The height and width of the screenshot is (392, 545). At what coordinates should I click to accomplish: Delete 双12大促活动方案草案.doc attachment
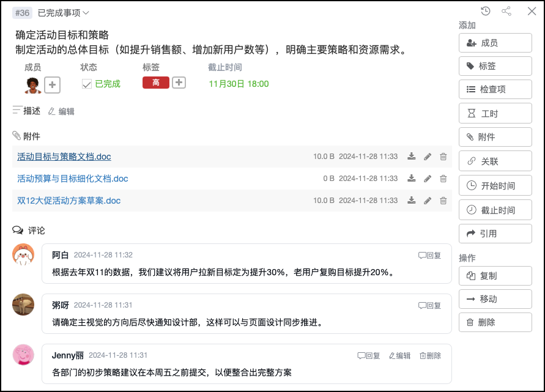pyautogui.click(x=443, y=201)
